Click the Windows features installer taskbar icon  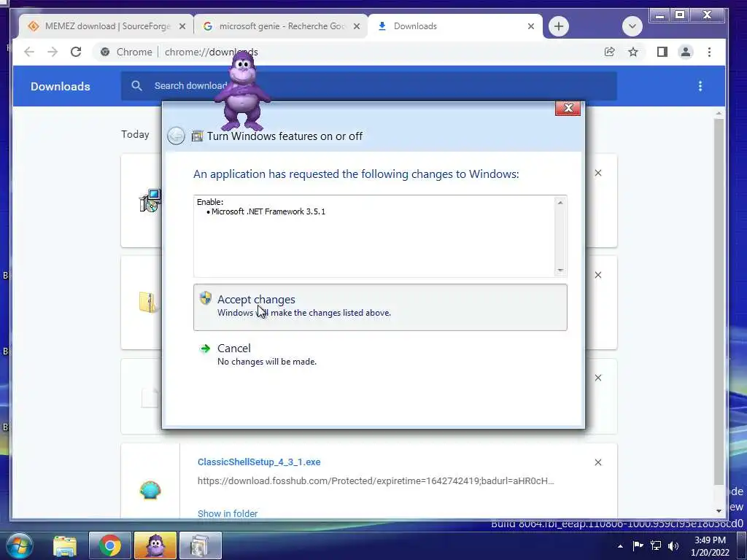pyautogui.click(x=200, y=545)
